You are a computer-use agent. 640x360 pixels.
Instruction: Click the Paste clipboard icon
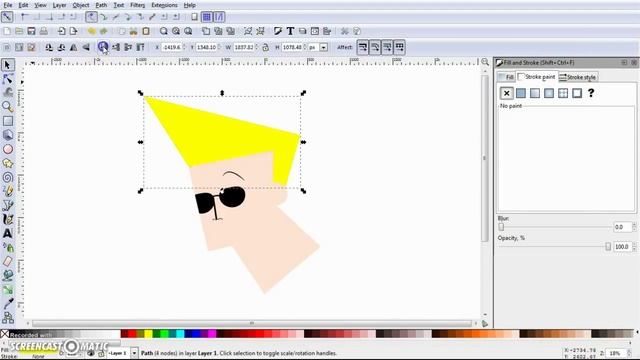click(146, 31)
